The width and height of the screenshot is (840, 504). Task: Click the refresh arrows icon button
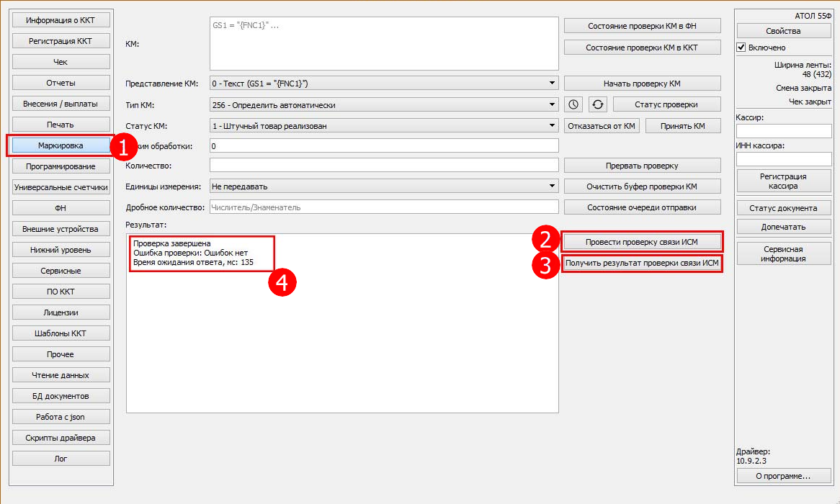tap(598, 104)
